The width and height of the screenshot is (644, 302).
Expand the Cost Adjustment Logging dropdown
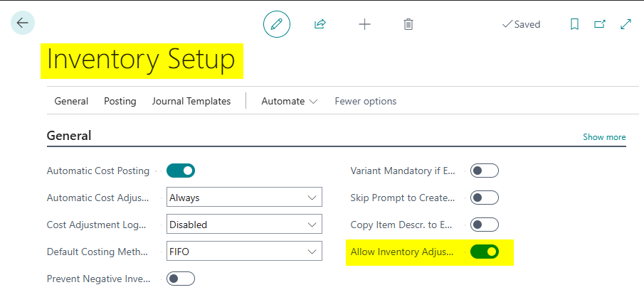[x=244, y=225]
